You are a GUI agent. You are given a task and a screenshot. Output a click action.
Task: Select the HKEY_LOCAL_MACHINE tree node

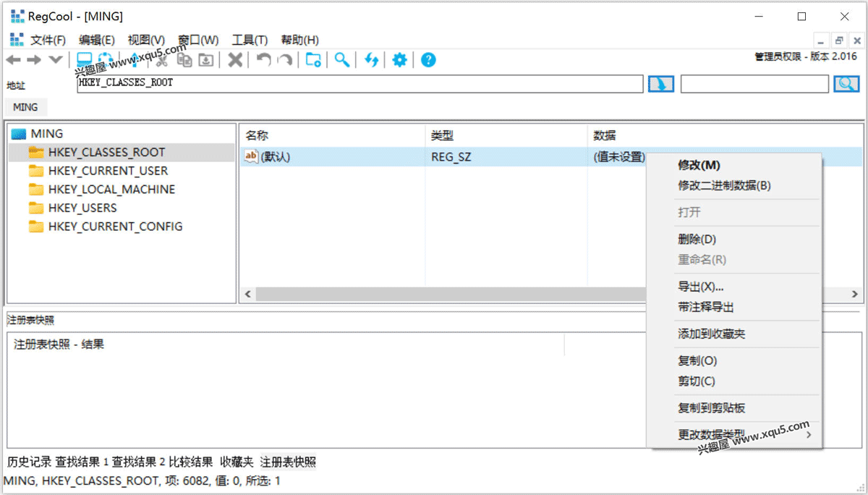pos(111,190)
